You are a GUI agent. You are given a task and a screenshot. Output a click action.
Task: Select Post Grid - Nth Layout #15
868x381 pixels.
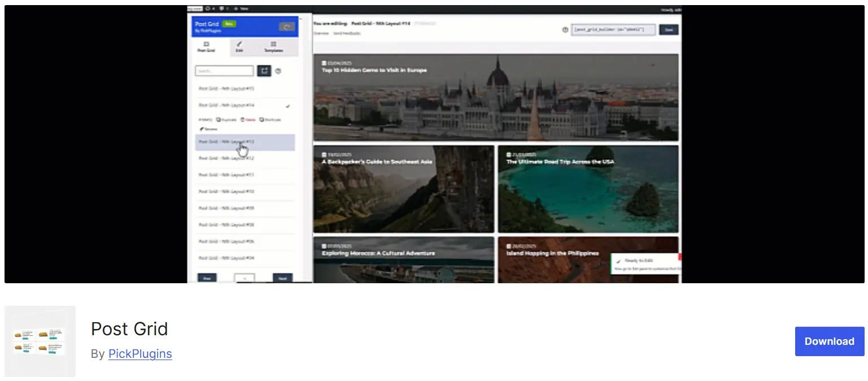(245, 89)
